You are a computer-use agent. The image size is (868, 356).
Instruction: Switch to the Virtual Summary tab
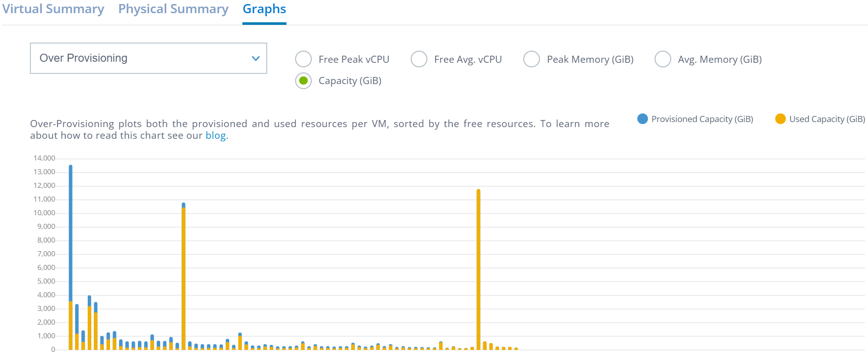53,9
